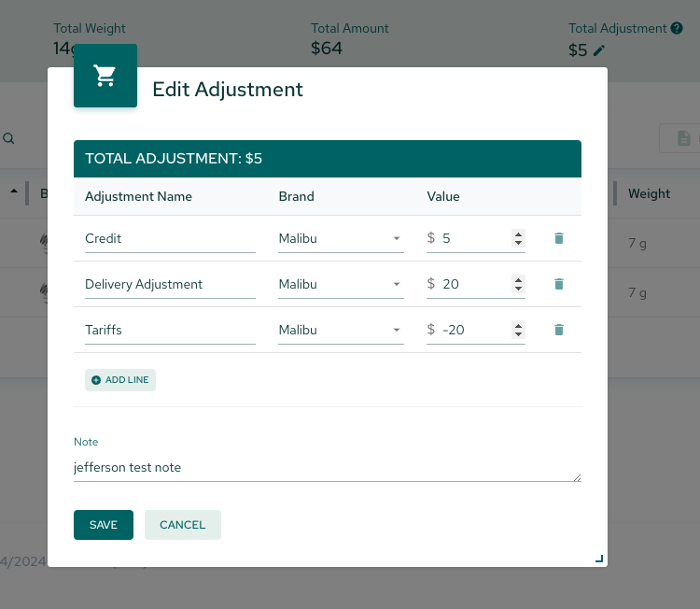Screen dimensions: 700x609
Task: Increase Tariffs value using up arrow
Action: pyautogui.click(x=518, y=326)
